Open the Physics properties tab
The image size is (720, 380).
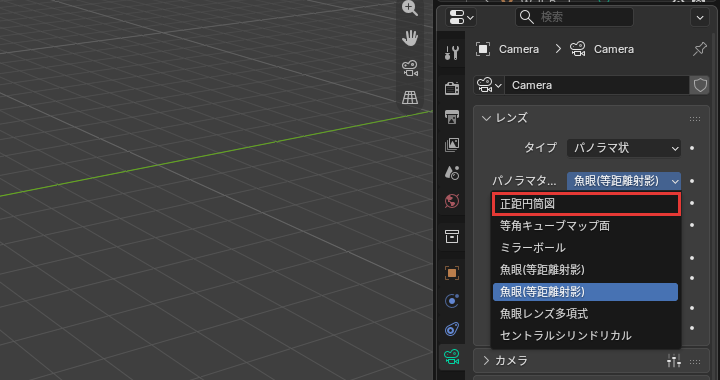[x=452, y=301]
